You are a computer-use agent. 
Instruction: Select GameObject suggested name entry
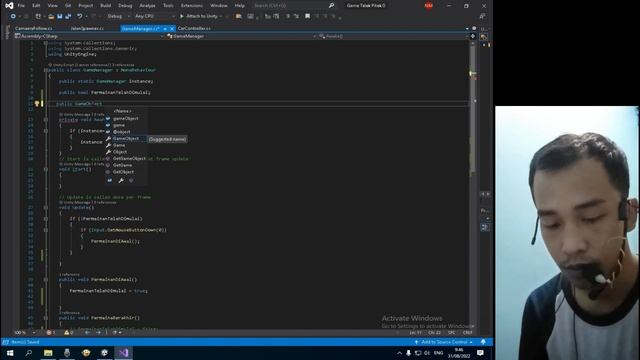(x=126, y=139)
